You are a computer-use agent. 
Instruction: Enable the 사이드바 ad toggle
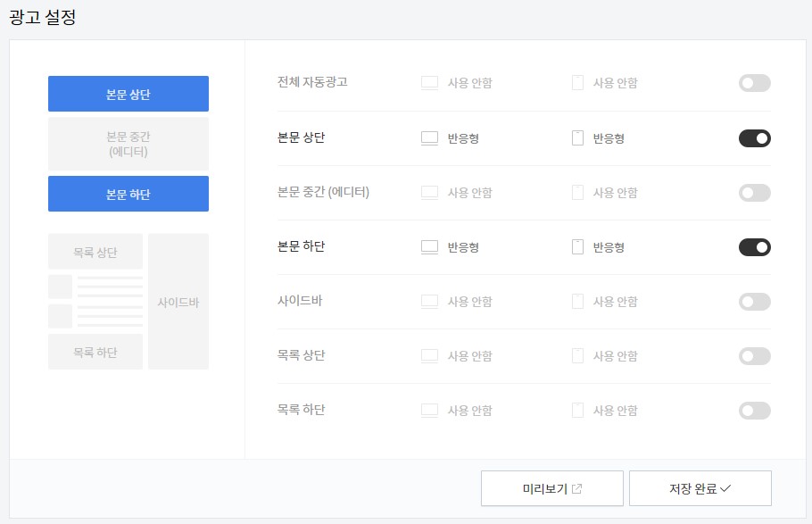click(x=754, y=301)
